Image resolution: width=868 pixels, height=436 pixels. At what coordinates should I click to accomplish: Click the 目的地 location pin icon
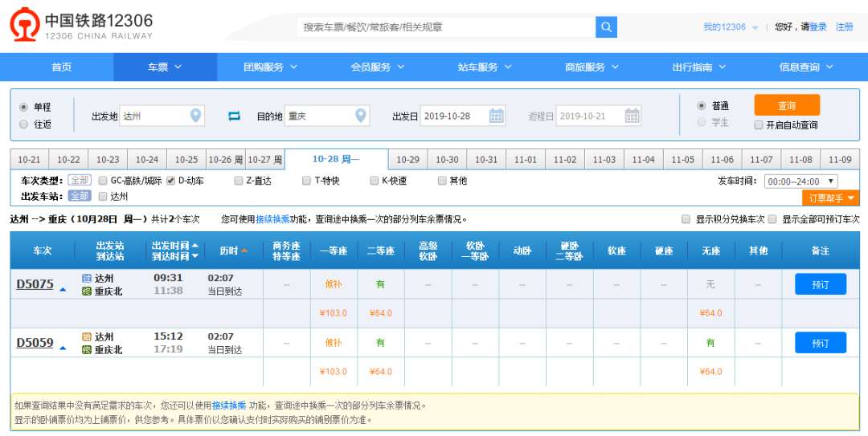pos(360,116)
